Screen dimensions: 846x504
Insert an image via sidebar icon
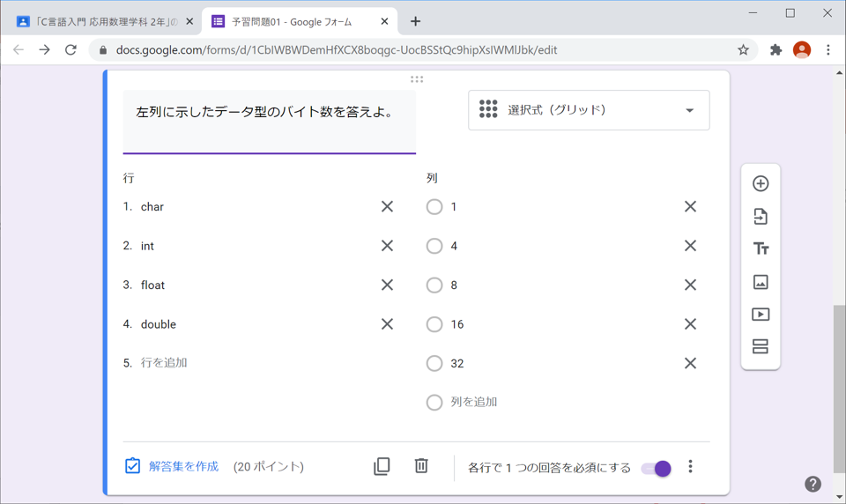pos(761,282)
